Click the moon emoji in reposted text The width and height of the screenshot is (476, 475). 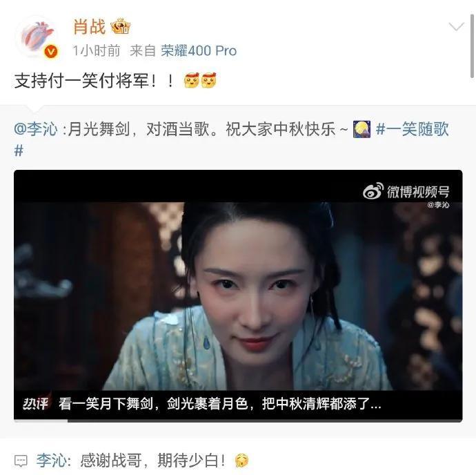(x=361, y=129)
